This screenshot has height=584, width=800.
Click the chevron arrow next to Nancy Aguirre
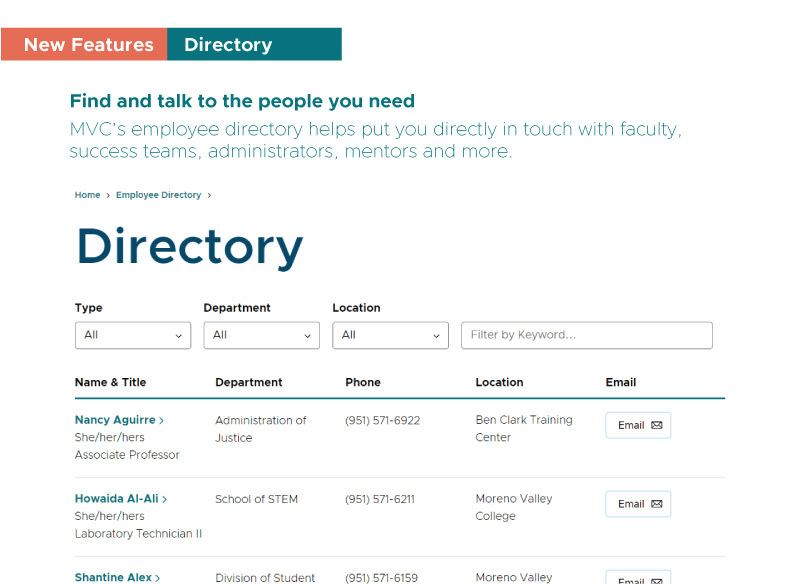(x=163, y=419)
